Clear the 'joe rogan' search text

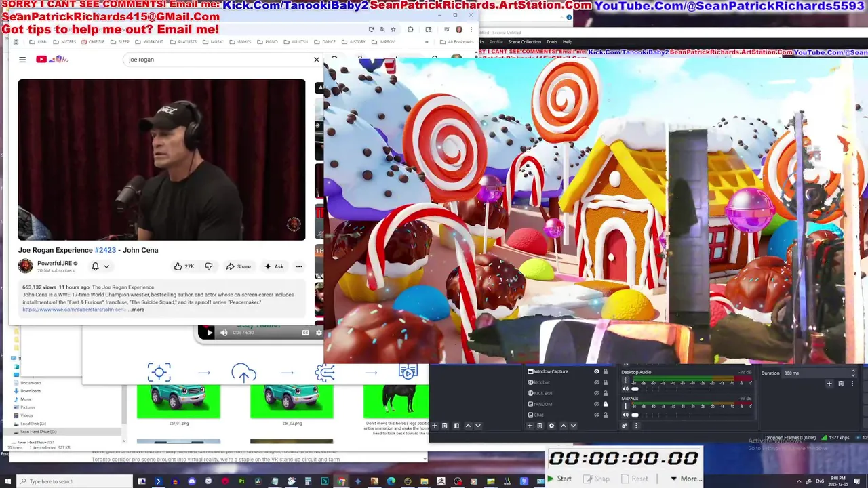pos(316,60)
